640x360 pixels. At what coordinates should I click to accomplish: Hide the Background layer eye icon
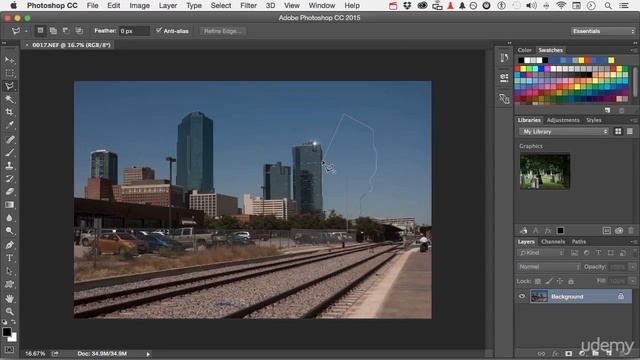[522, 297]
